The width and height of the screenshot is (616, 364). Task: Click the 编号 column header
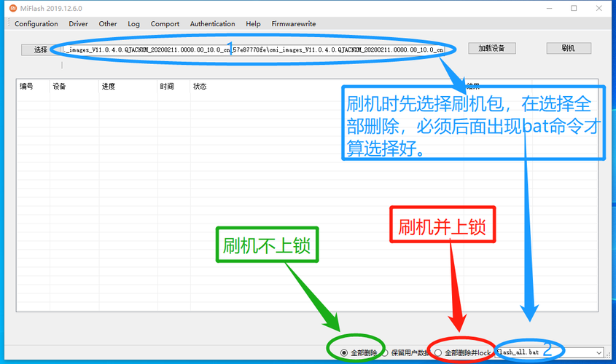(x=33, y=87)
